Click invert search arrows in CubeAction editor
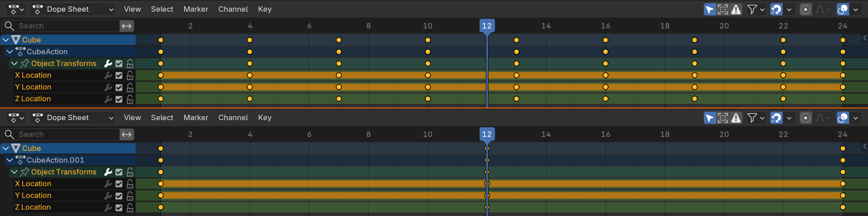The width and height of the screenshot is (868, 216). tap(127, 26)
